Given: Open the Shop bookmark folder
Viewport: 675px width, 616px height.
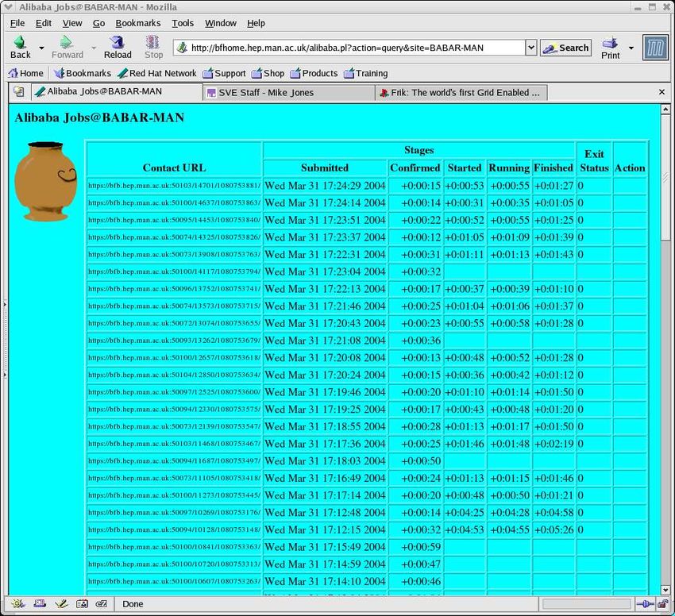Looking at the screenshot, I should pyautogui.click(x=268, y=73).
